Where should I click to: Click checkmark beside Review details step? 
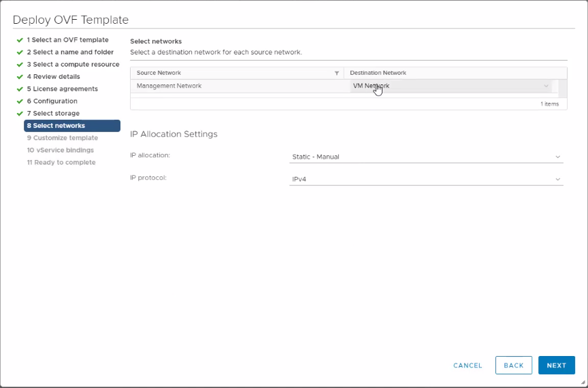pos(20,77)
